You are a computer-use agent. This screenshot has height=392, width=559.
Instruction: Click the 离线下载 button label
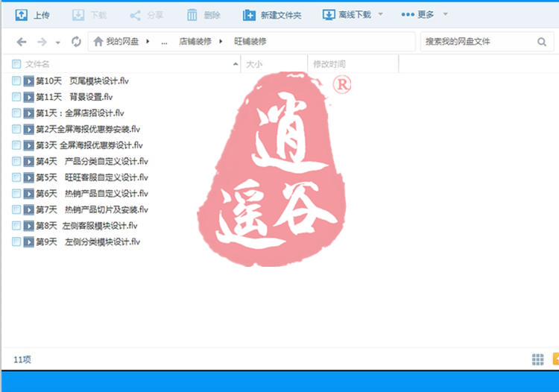355,15
